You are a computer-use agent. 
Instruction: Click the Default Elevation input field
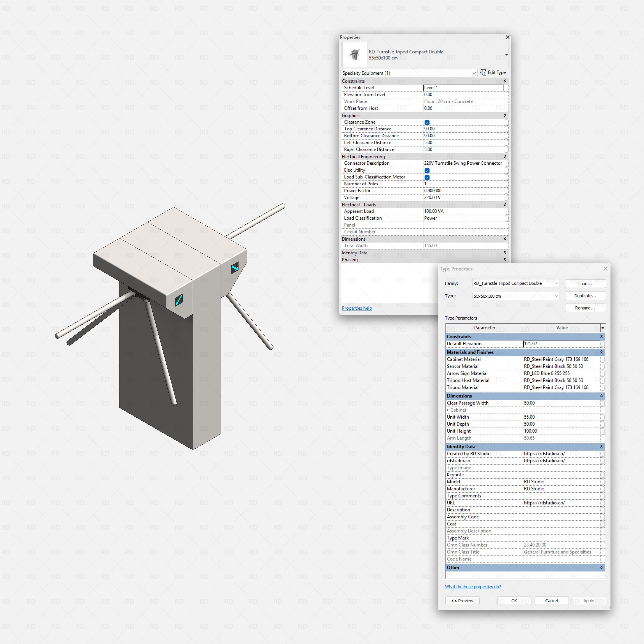[561, 344]
